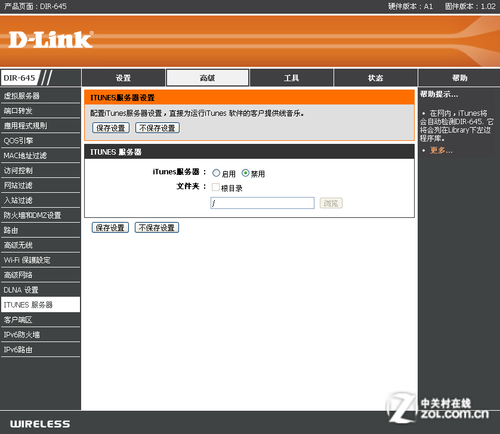Click bottom 保存设置 button
This screenshot has height=434, width=500.
click(110, 228)
